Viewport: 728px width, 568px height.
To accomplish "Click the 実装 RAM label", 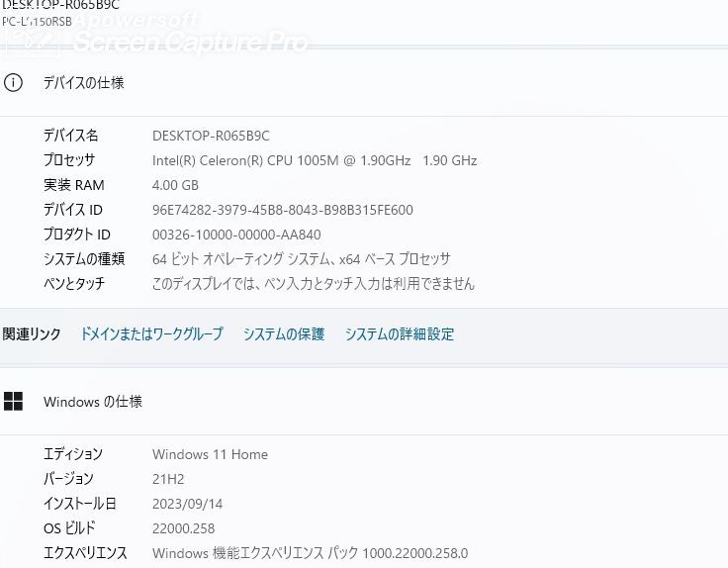I will 74,185.
